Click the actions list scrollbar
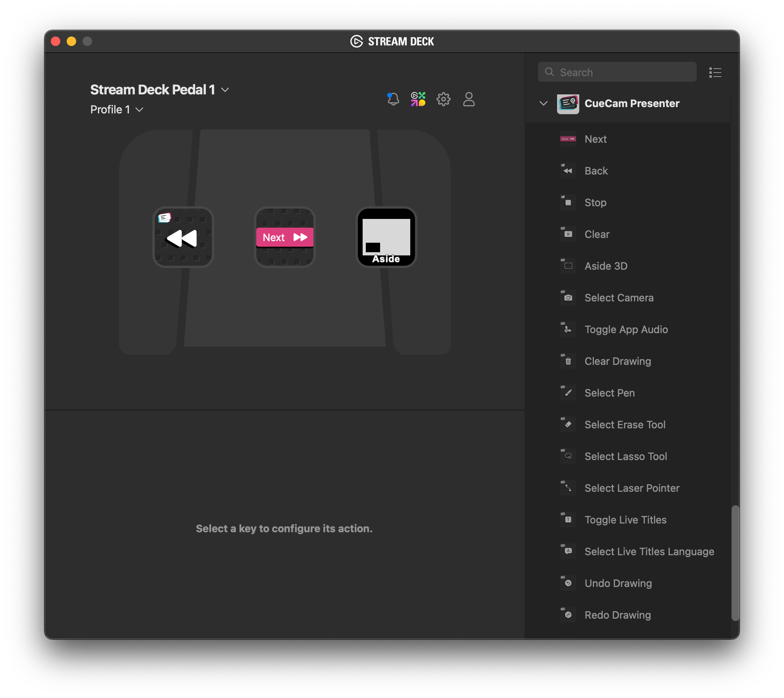Viewport: 784px width, 698px height. pyautogui.click(x=735, y=563)
